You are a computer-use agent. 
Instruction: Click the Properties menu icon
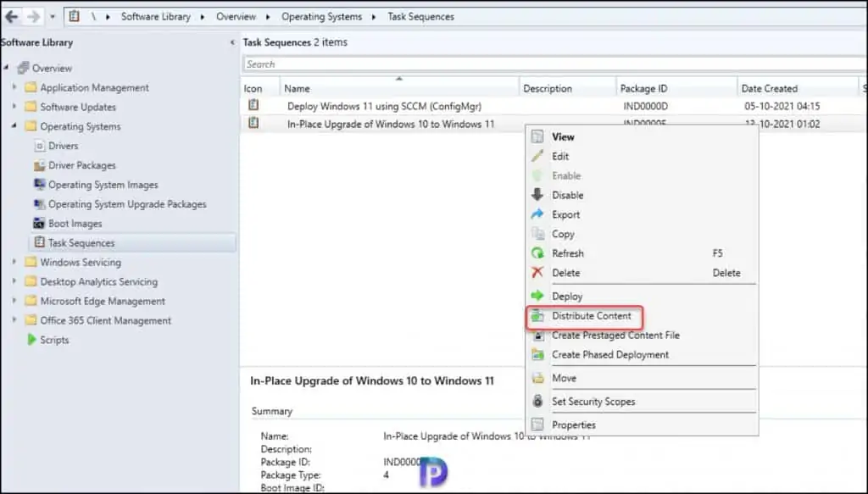(x=537, y=425)
